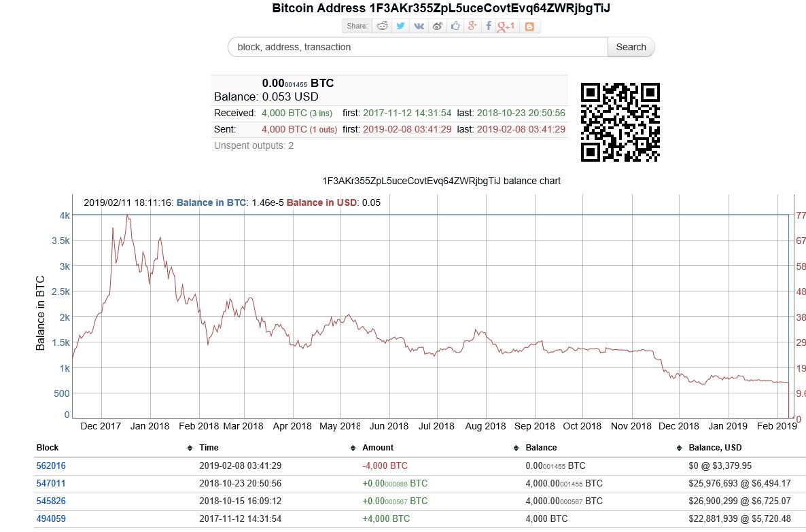Viewport: 806px width, 532px height.
Task: Click the 0.053 USD balance value
Action: click(290, 96)
